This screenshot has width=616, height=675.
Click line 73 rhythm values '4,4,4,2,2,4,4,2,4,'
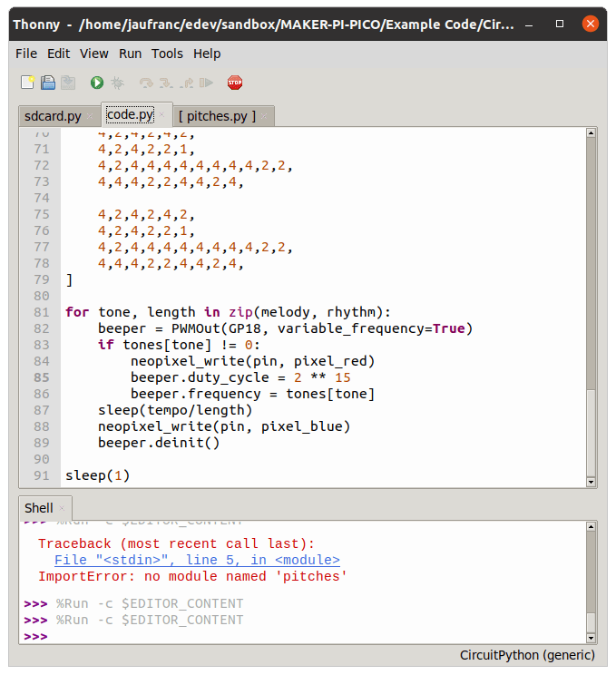click(x=171, y=181)
